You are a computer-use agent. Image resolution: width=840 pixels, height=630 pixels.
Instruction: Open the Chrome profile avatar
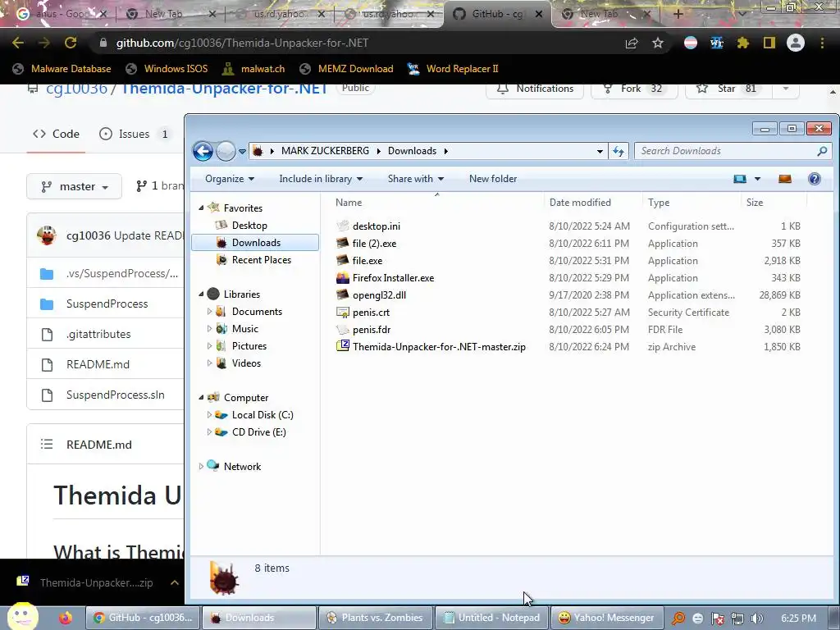[x=796, y=43]
